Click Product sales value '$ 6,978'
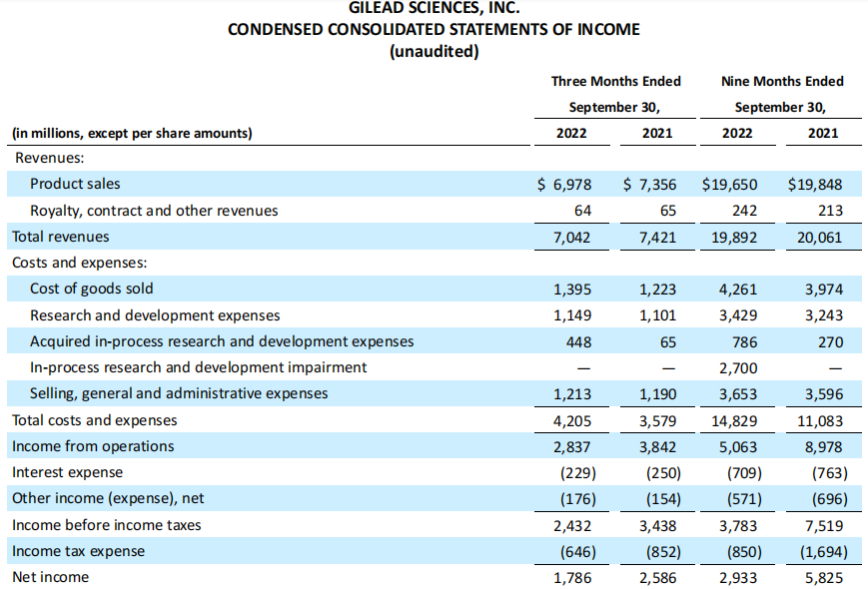 pos(564,184)
